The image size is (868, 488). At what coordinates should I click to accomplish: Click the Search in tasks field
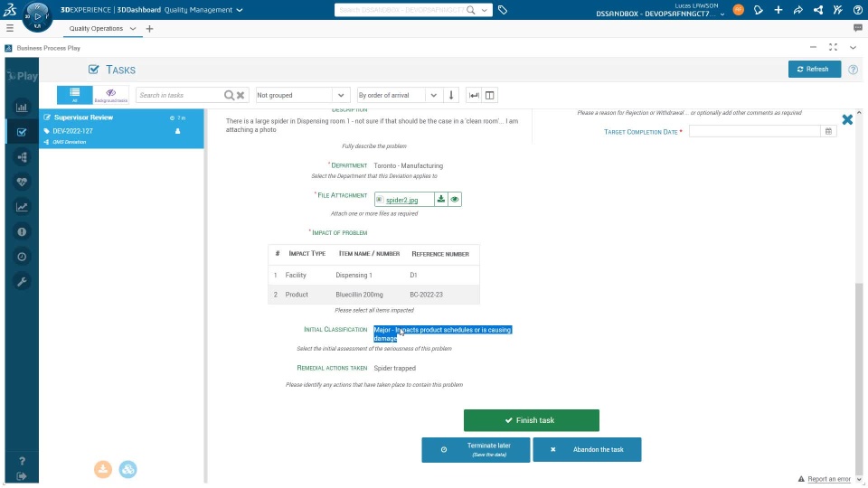[x=180, y=95]
